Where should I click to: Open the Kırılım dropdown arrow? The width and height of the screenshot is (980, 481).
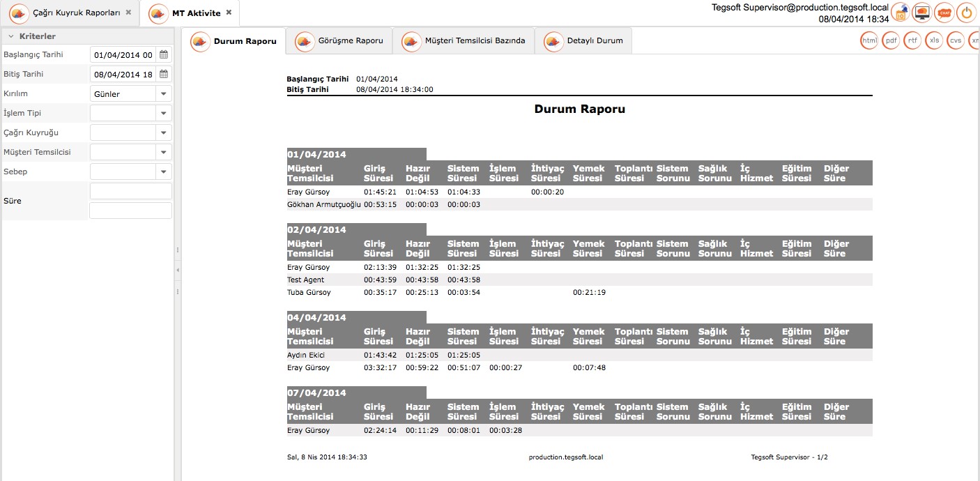[x=163, y=93]
